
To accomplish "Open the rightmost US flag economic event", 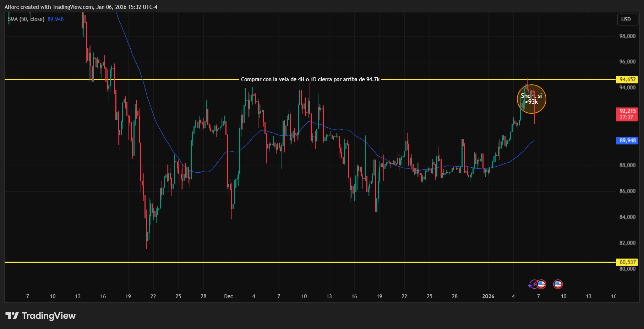I will 558,284.
